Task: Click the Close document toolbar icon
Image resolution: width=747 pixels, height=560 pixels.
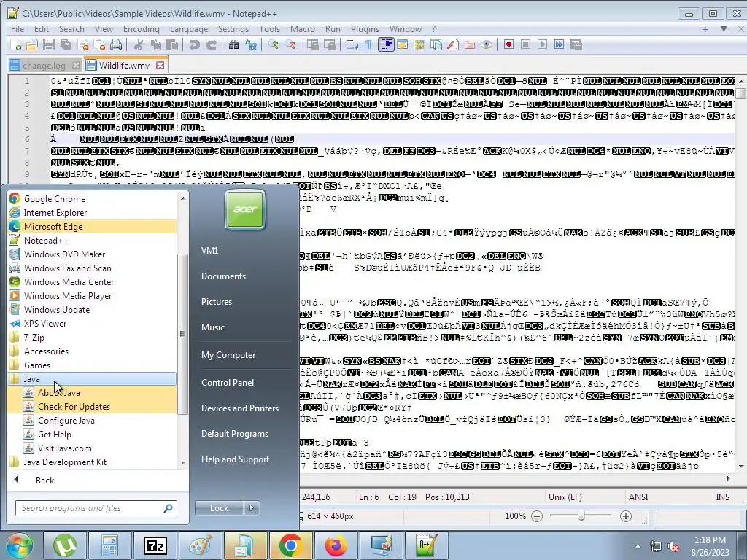Action: (x=83, y=44)
